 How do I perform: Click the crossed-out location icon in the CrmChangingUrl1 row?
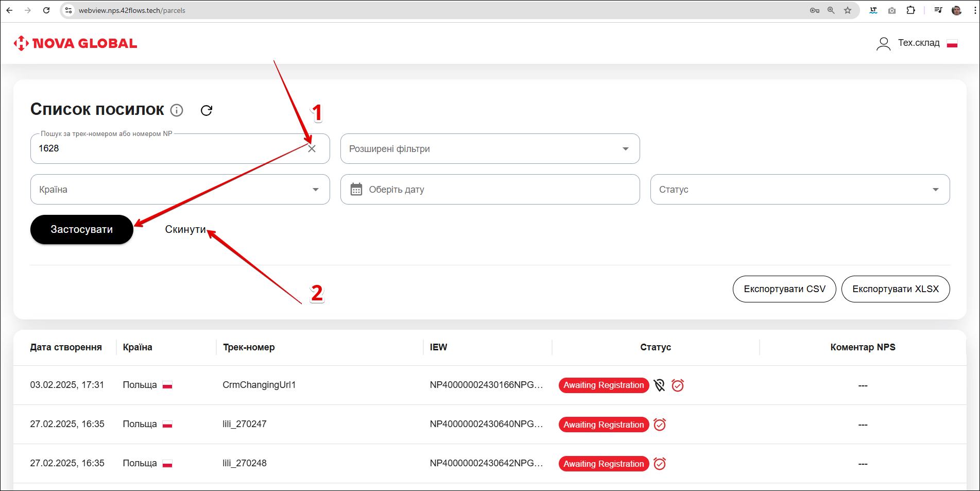pyautogui.click(x=660, y=385)
